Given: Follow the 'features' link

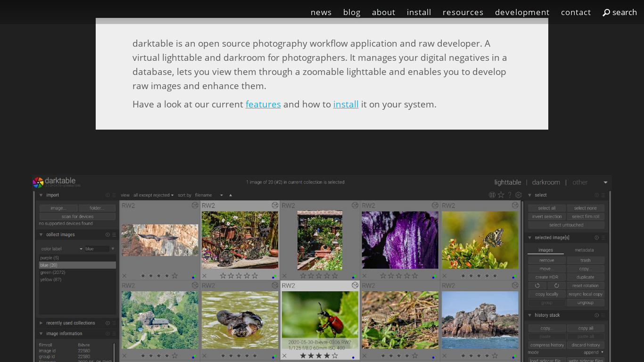Looking at the screenshot, I should tap(263, 104).
